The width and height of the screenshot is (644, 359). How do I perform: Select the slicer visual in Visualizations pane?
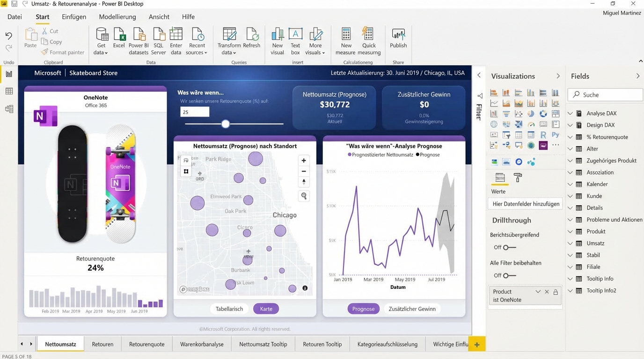(x=506, y=135)
